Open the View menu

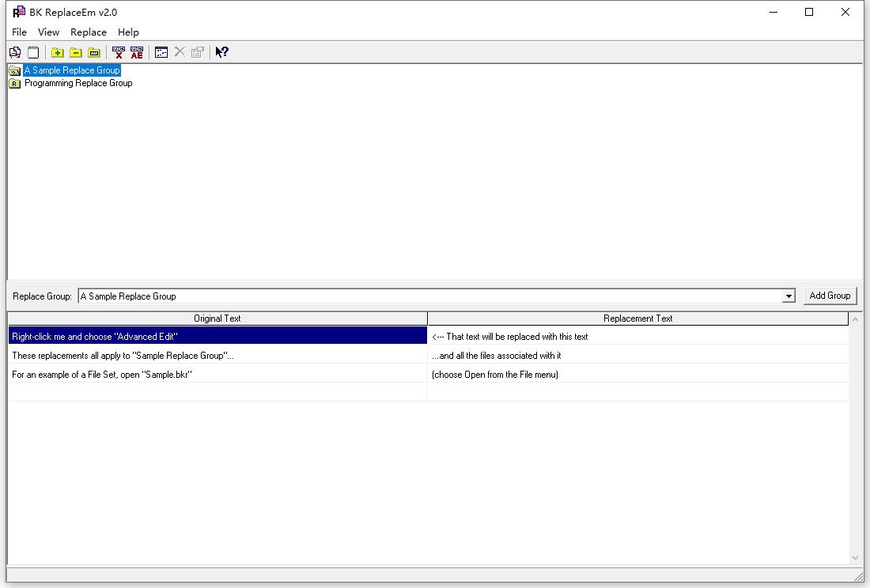(x=48, y=32)
